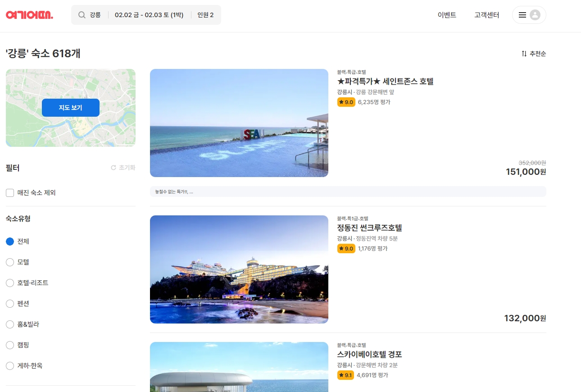
Task: Select the 전체 accommodation type
Action: (10, 242)
